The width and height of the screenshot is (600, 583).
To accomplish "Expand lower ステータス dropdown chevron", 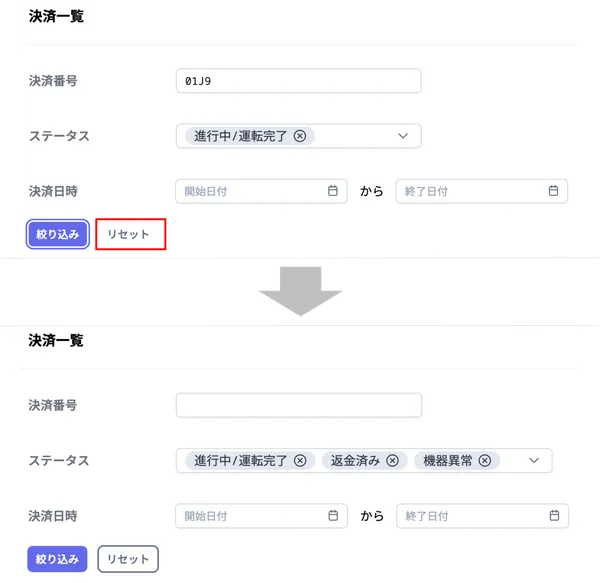I will [x=534, y=460].
